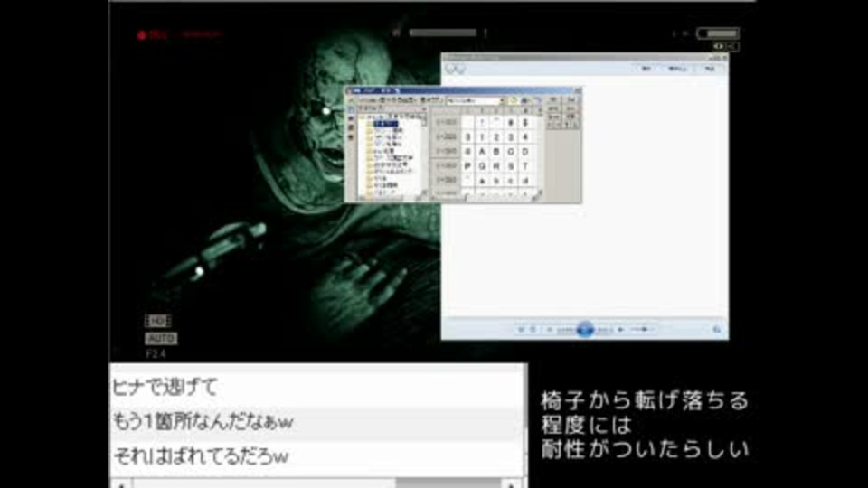The height and width of the screenshot is (488, 868).
Task: Click the vertical scrollbar of IME Pad category tree
Action: click(x=424, y=154)
